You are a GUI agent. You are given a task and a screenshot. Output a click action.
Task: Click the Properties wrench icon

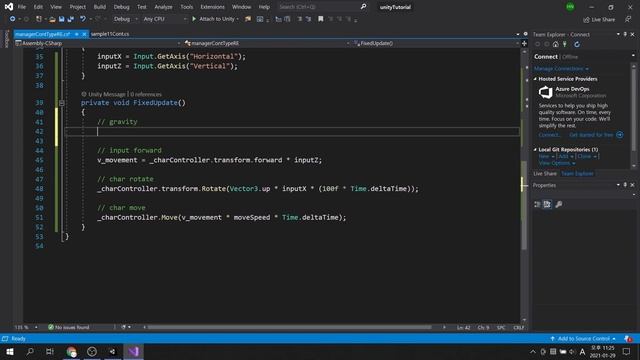pyautogui.click(x=558, y=204)
